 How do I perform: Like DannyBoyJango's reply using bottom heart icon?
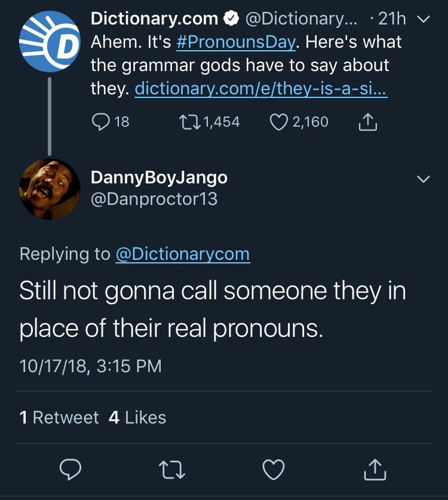pos(274,468)
